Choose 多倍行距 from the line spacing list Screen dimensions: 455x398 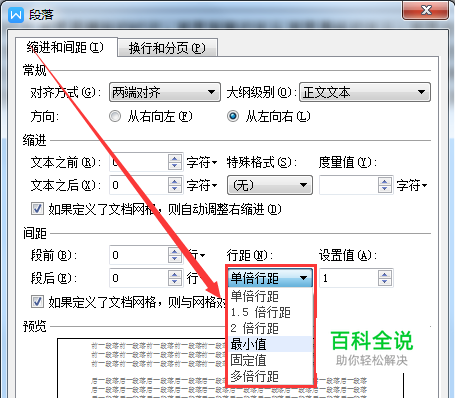coord(271,376)
